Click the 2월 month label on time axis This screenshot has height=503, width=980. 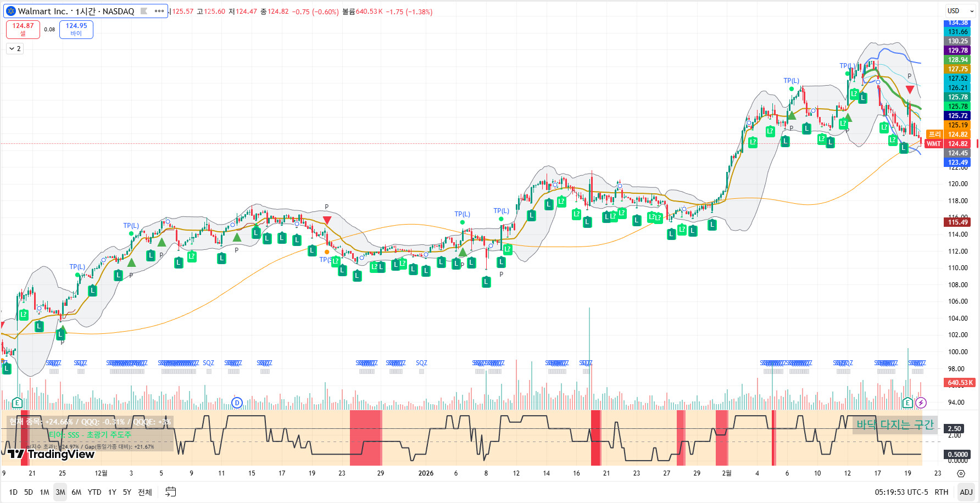[727, 473]
